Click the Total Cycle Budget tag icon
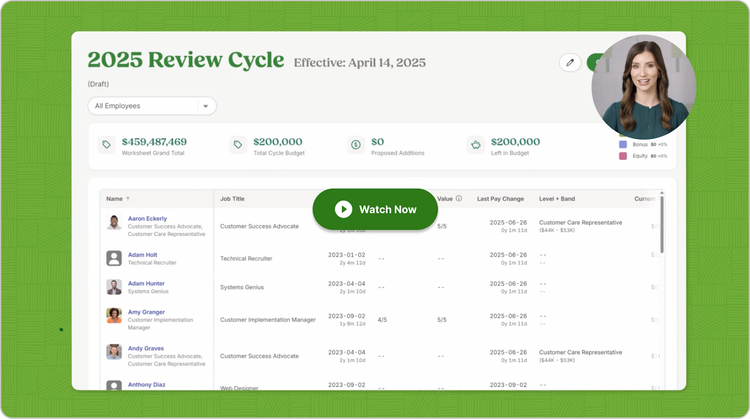The image size is (750, 419). click(x=238, y=144)
